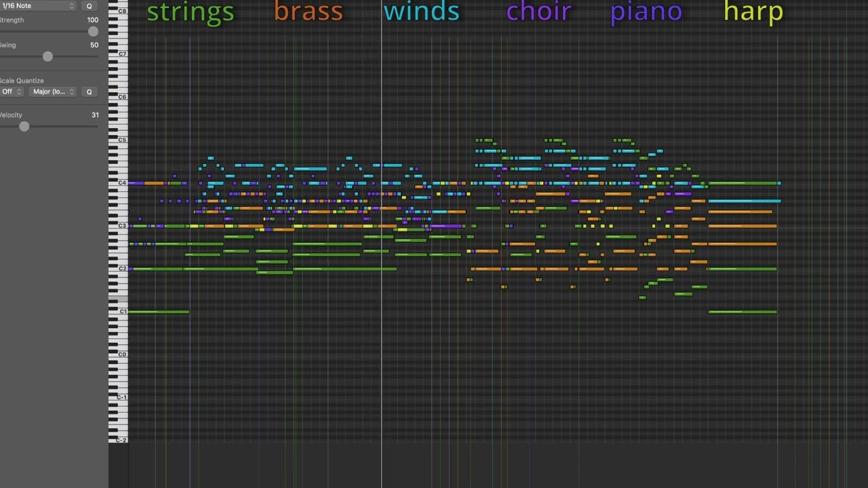The width and height of the screenshot is (868, 488).
Task: Click the Swing slider handle
Action: click(47, 56)
